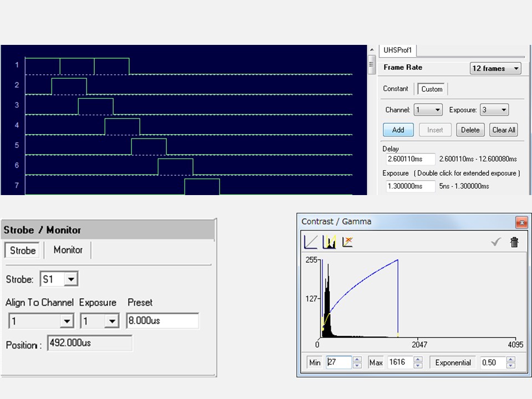Click the channel 3 exposure pulse in diagram
This screenshot has height=399, width=532.
click(96, 106)
